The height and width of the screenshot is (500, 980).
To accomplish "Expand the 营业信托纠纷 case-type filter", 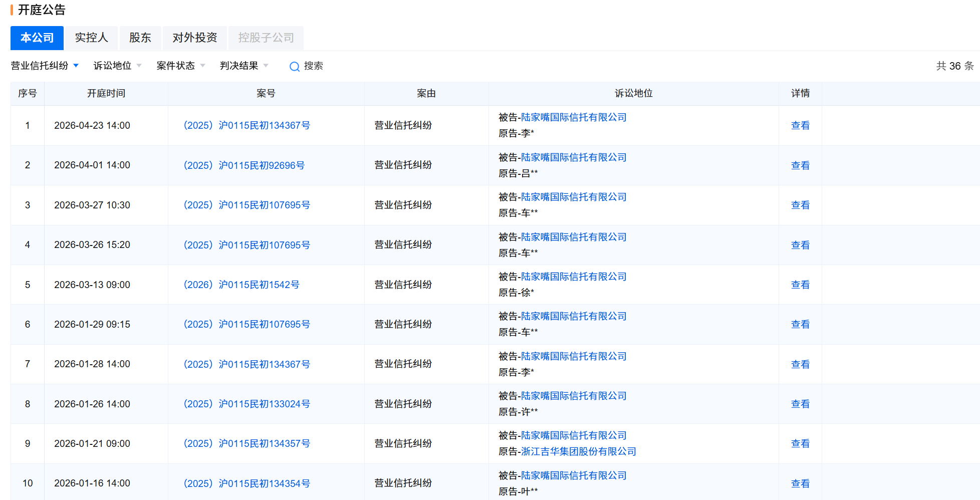I will click(x=45, y=66).
